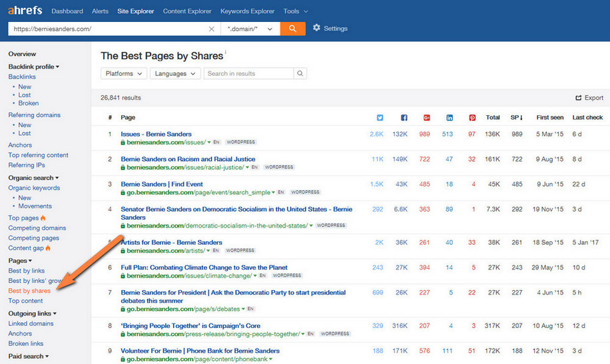Open the Movements link
Image resolution: width=610 pixels, height=364 pixels.
point(35,206)
